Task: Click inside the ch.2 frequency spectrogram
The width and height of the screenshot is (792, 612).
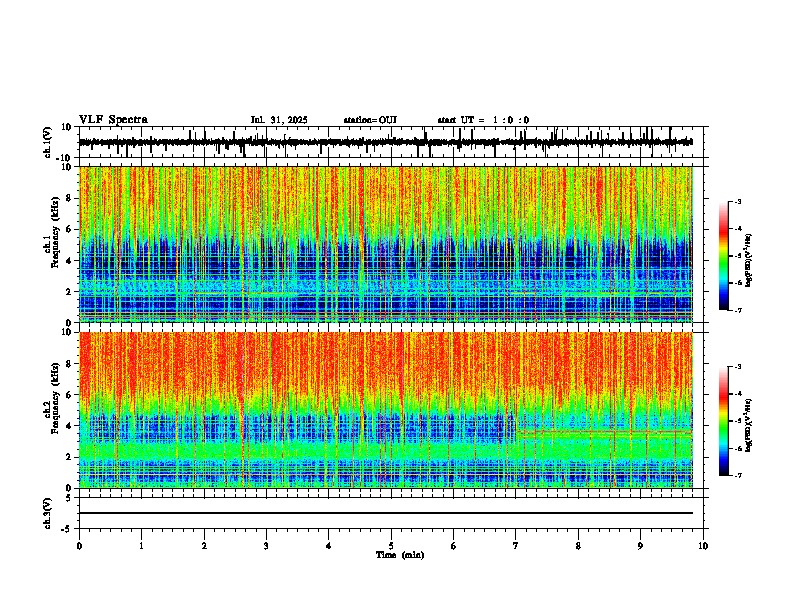Action: [386, 410]
